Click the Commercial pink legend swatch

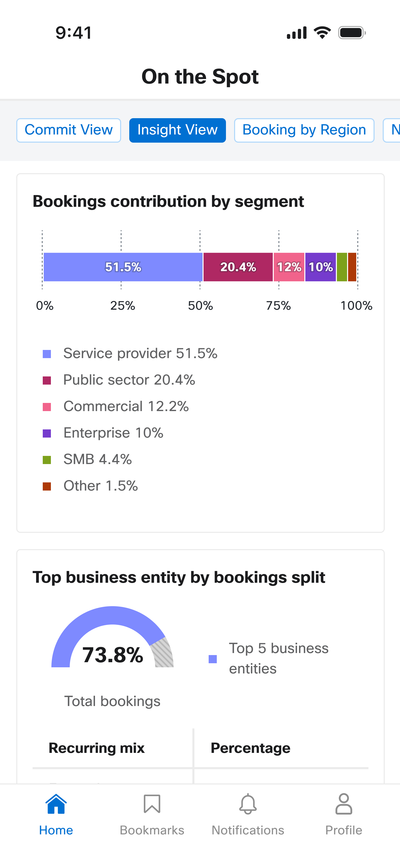pyautogui.click(x=47, y=407)
